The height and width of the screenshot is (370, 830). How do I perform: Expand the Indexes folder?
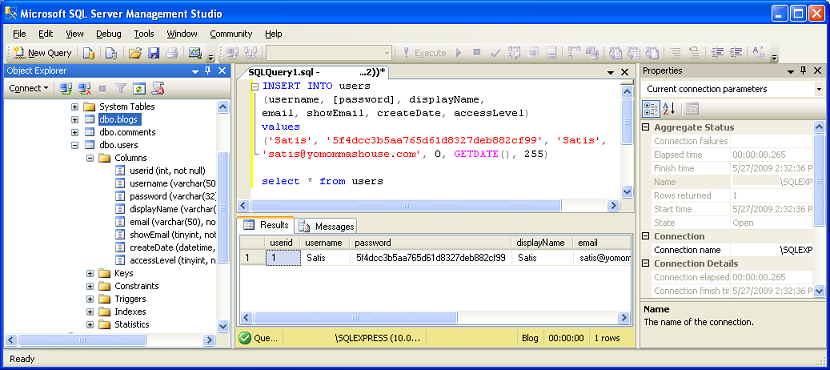point(90,312)
